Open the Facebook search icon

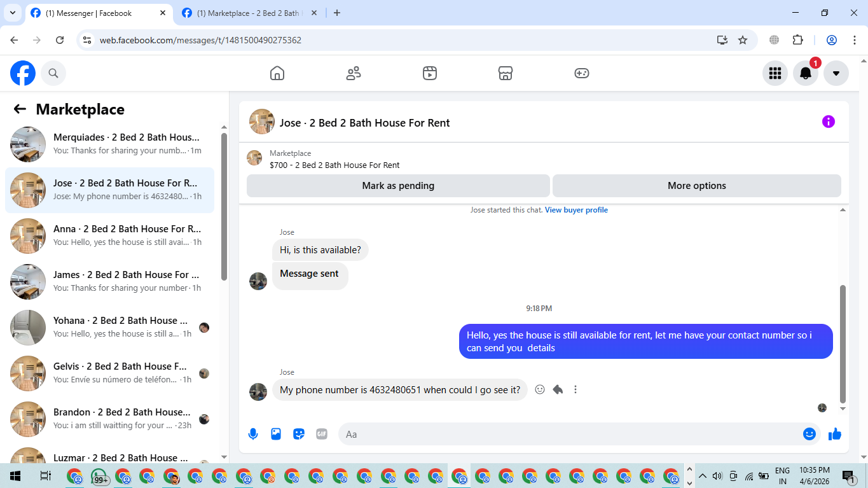(53, 73)
